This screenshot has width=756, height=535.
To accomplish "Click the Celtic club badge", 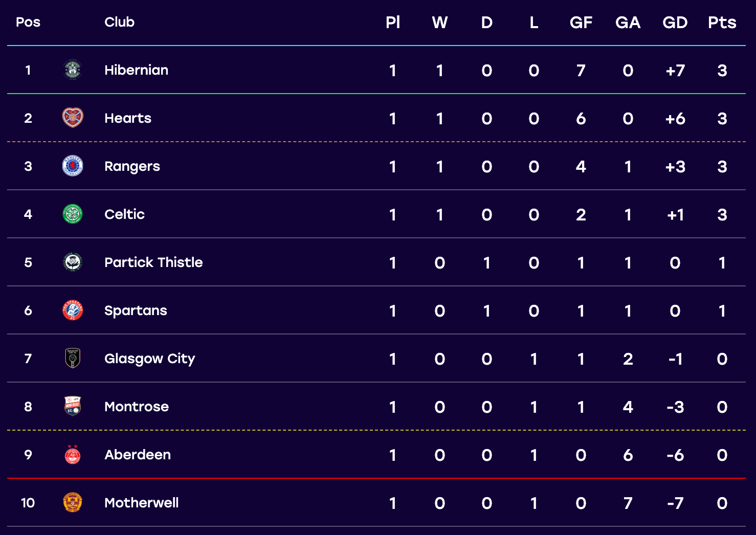I will (73, 214).
